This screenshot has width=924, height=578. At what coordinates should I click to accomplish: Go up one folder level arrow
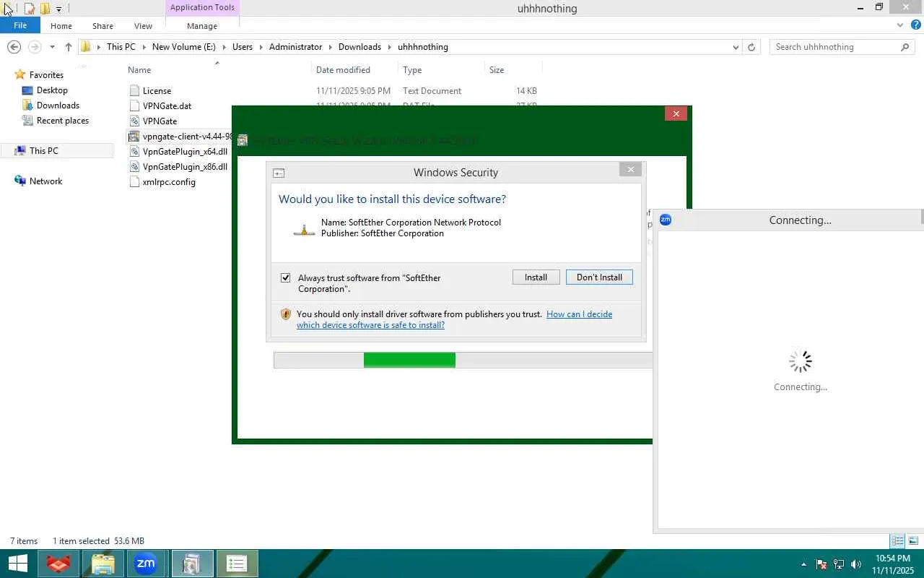click(69, 47)
